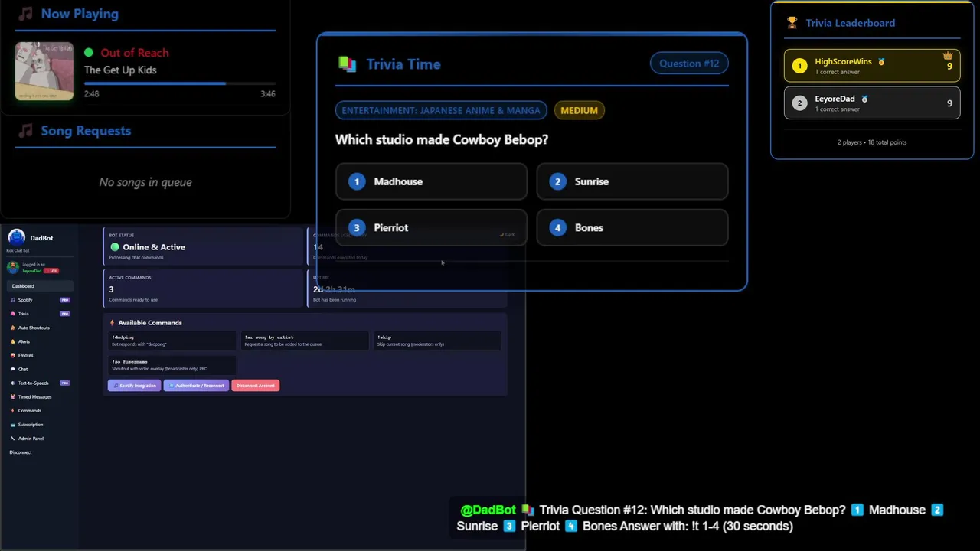Click the EeyoreDad user avatar in sidebar

[12, 267]
